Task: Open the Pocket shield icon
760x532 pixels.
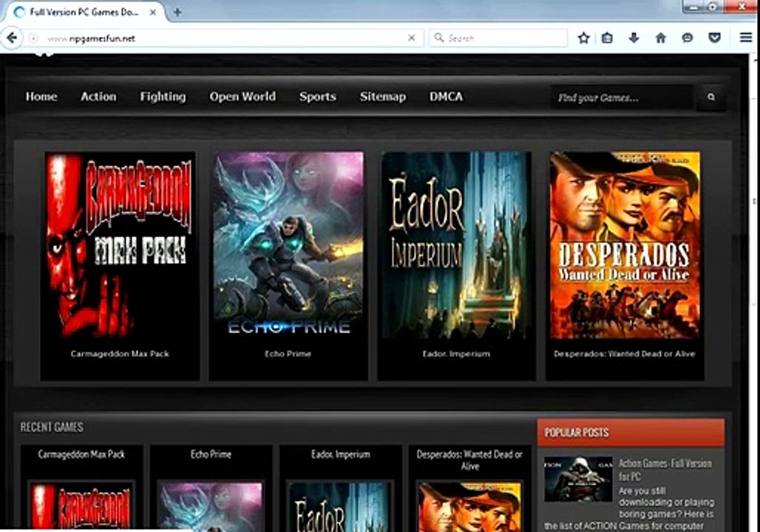Action: click(x=714, y=38)
